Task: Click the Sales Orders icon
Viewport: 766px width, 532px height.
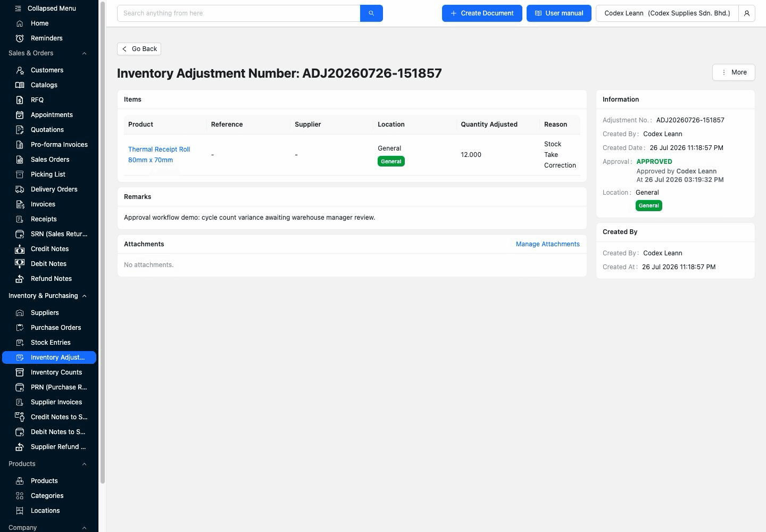Action: (x=20, y=160)
